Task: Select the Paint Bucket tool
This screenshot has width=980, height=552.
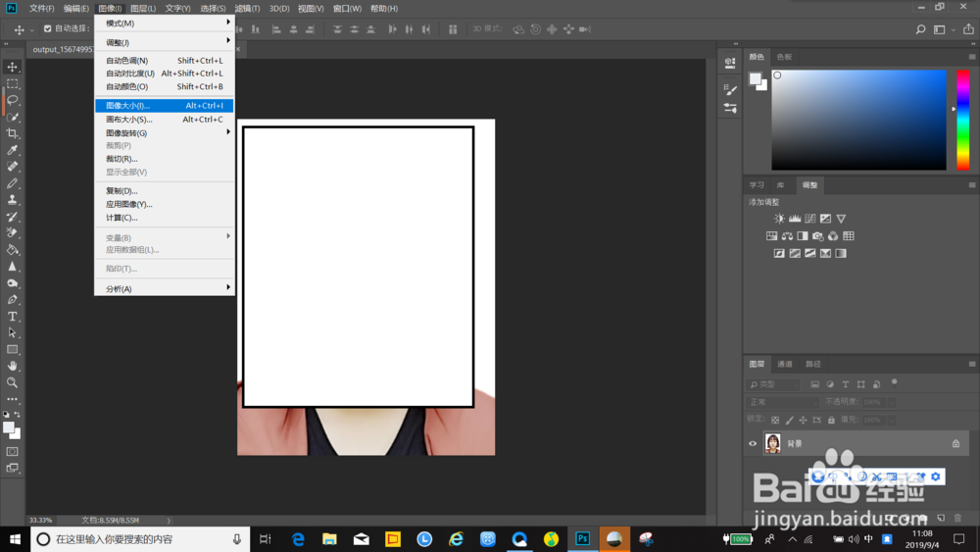Action: click(x=13, y=250)
